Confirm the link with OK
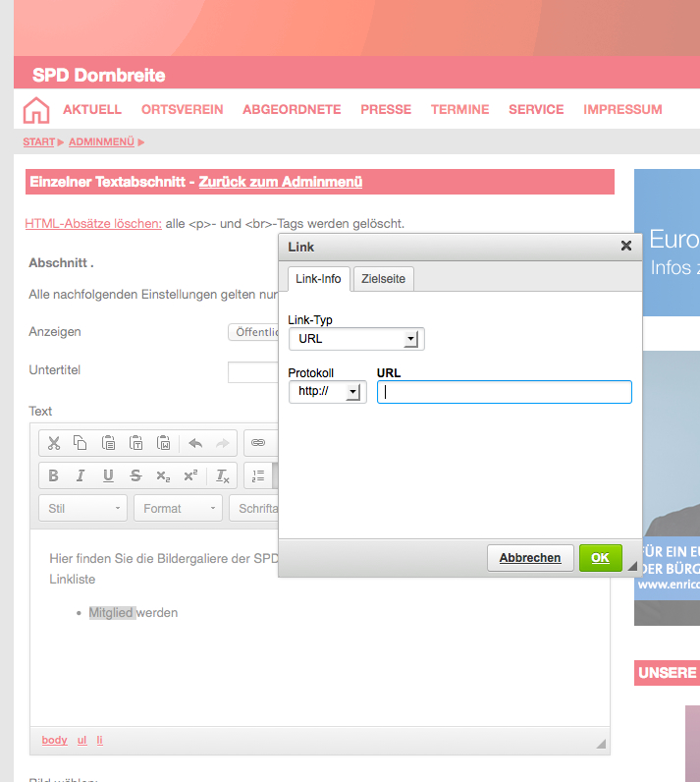Screen dimensions: 700x782 (x=600, y=558)
